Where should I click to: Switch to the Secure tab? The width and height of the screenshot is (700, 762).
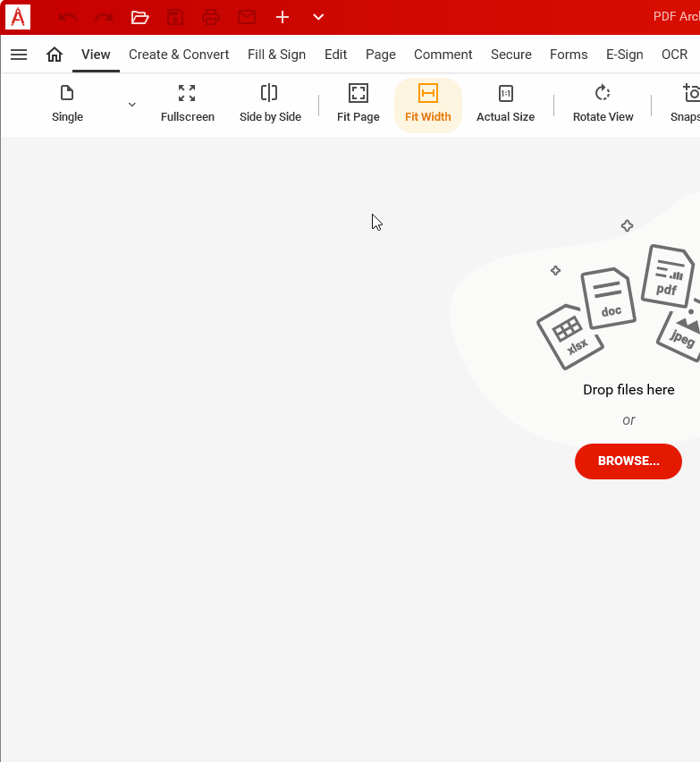[511, 55]
